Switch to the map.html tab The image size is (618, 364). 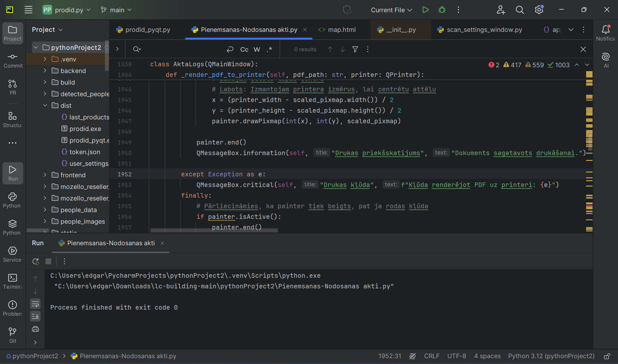tap(337, 30)
